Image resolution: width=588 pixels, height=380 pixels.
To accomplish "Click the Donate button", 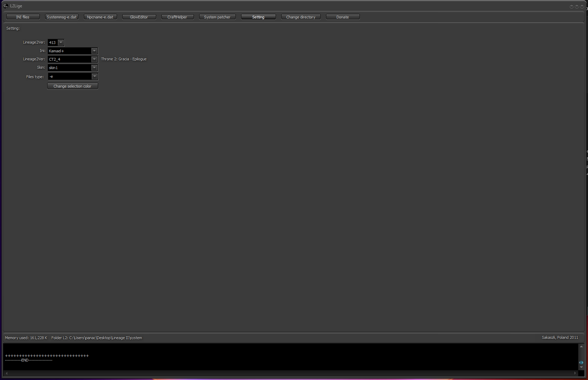I will point(342,17).
